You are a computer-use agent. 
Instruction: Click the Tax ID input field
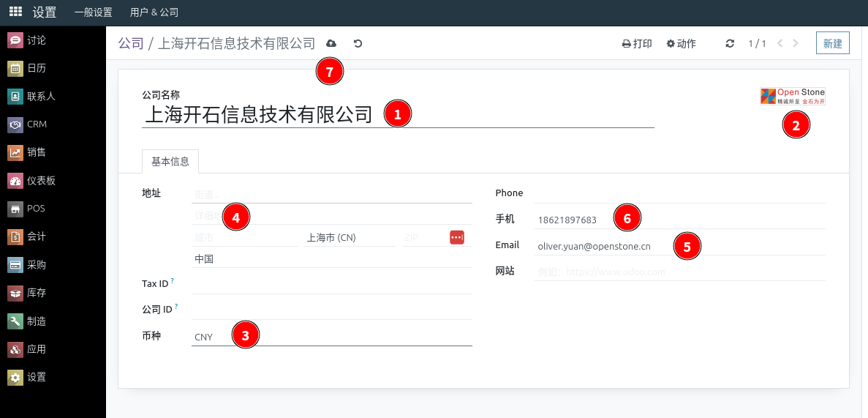tap(331, 285)
